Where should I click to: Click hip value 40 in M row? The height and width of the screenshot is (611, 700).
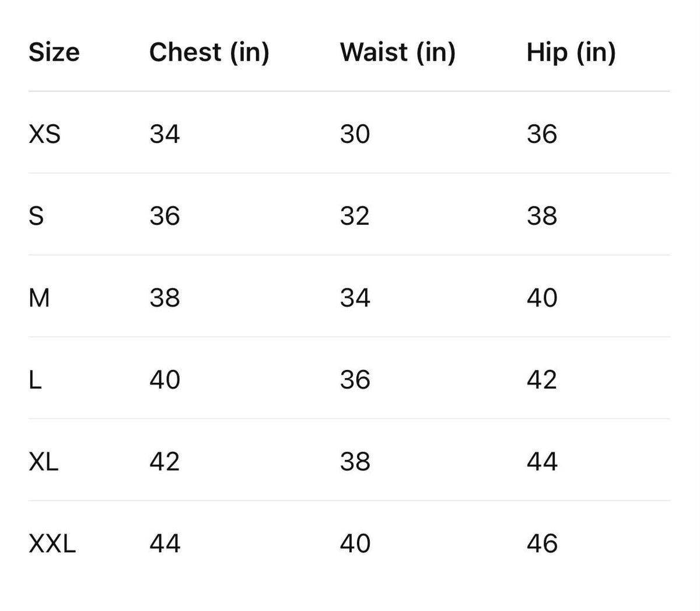542,298
